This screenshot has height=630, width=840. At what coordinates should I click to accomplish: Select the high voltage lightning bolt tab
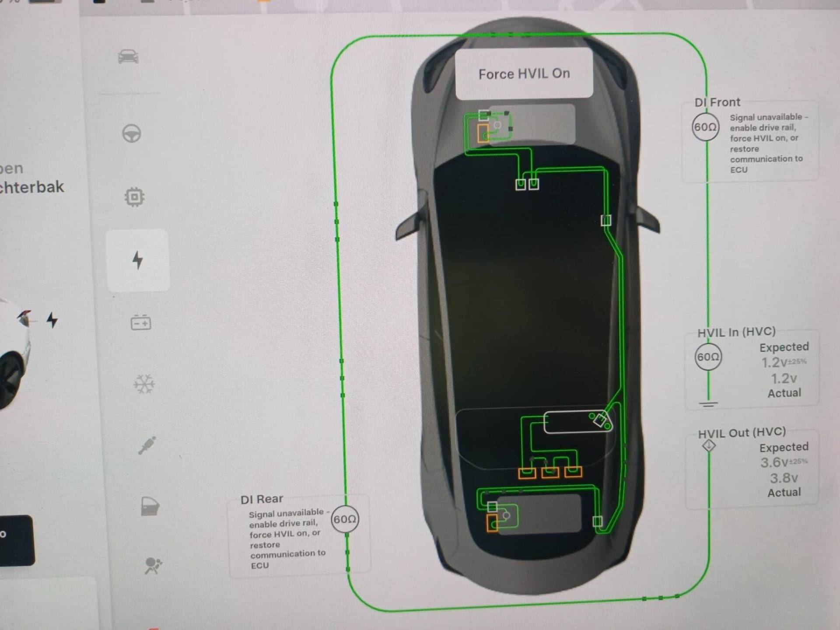pyautogui.click(x=138, y=260)
